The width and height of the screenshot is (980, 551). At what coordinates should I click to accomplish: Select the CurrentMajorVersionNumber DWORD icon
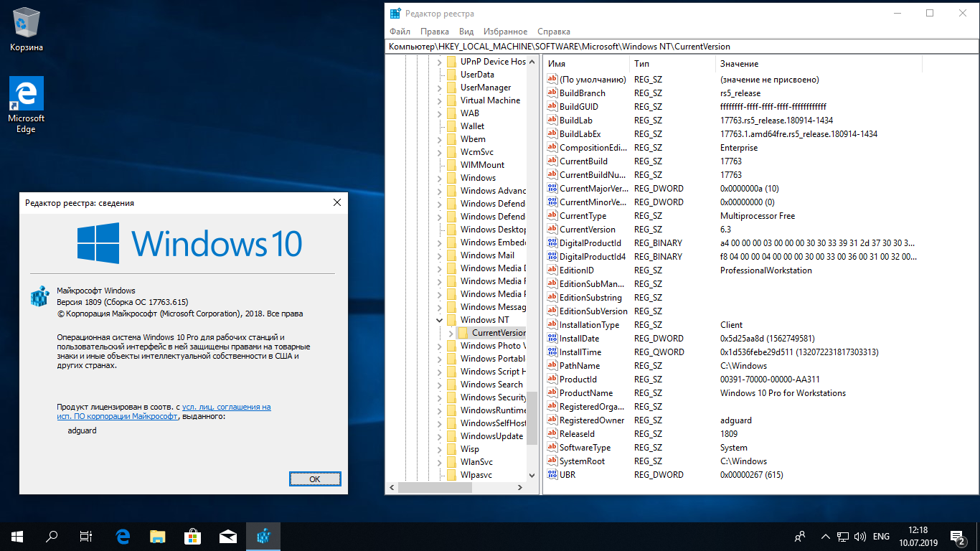click(552, 189)
